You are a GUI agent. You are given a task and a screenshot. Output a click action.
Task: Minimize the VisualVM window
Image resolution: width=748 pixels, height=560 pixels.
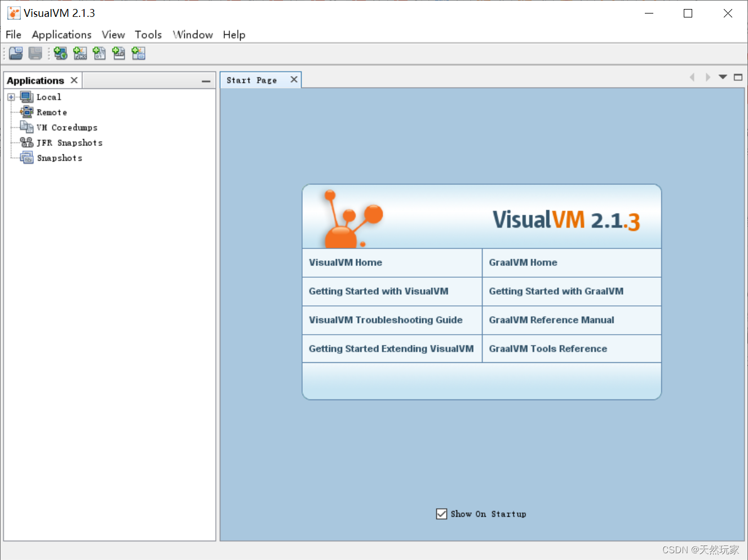coord(649,13)
